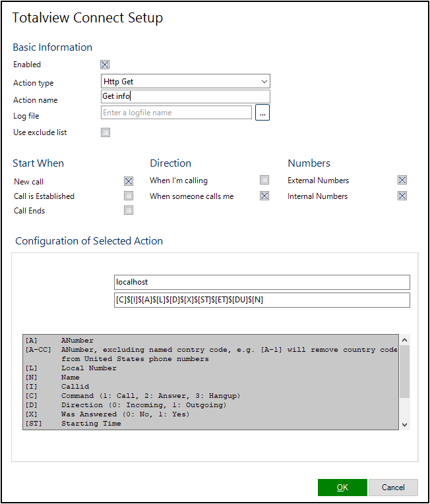Viewport: 430px width, 504px height.
Task: Click the Numbers heading
Action: (309, 163)
